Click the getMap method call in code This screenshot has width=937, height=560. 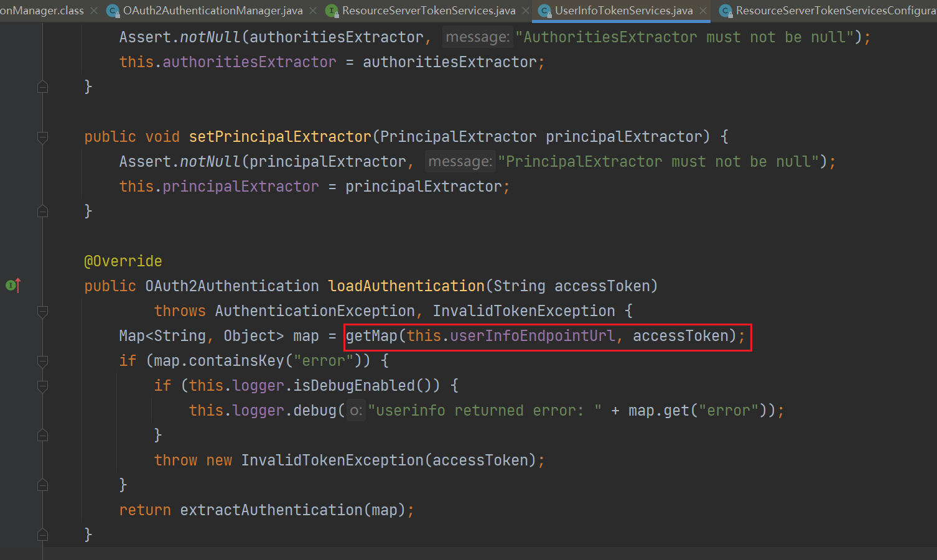371,336
